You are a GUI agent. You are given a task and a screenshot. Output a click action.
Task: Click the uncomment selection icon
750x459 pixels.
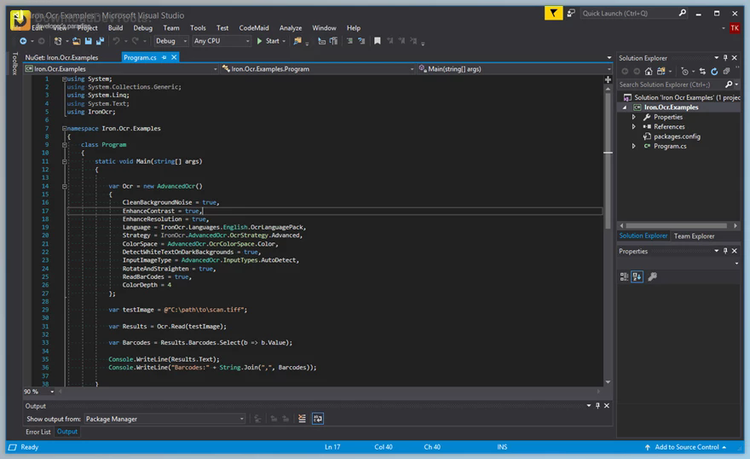point(361,41)
